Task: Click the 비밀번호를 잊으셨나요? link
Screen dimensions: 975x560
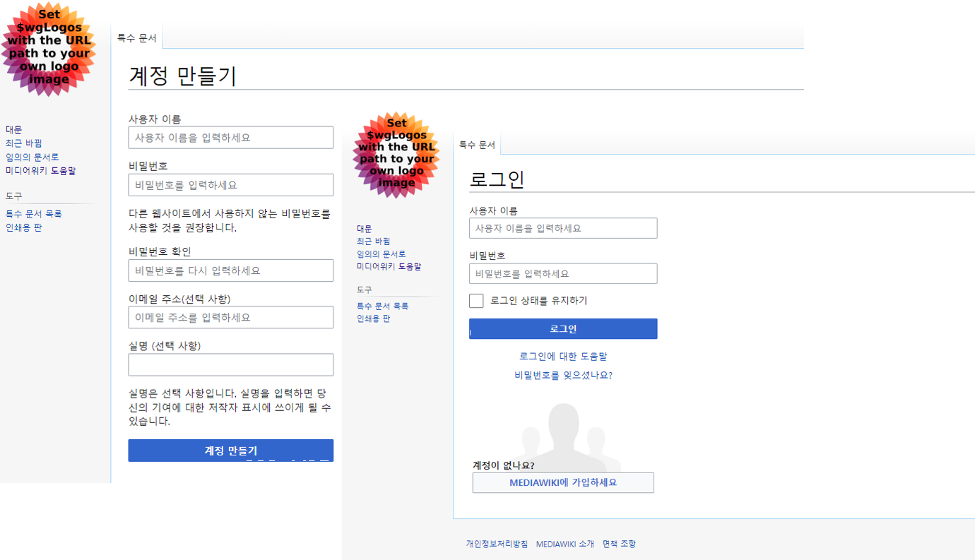Action: tap(563, 376)
